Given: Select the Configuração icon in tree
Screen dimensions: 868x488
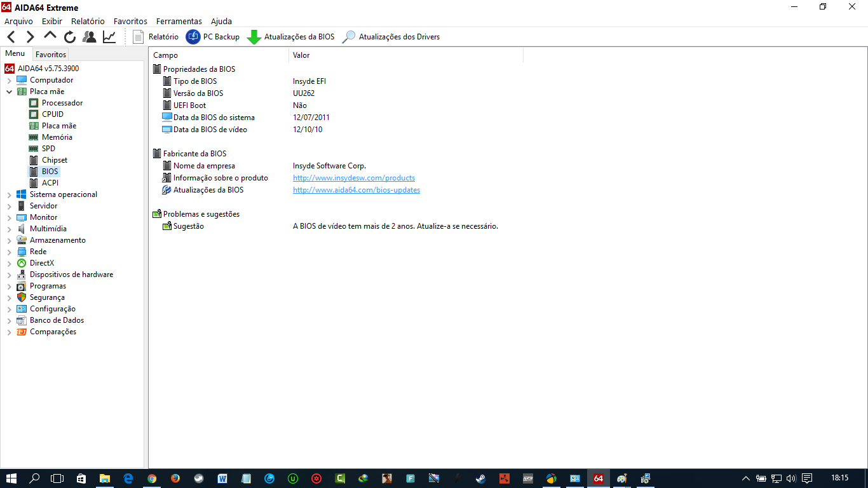Looking at the screenshot, I should tap(22, 309).
